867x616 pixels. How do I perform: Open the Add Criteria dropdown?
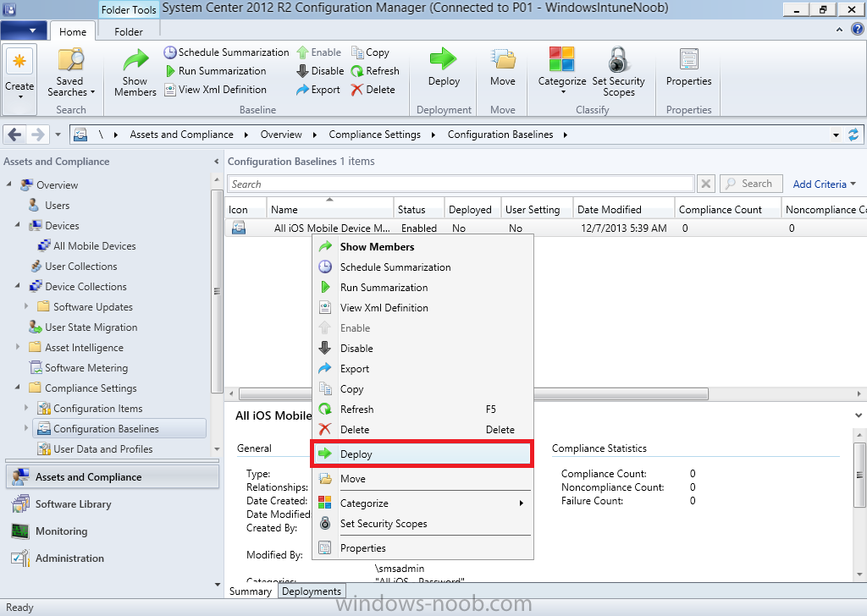click(x=824, y=184)
